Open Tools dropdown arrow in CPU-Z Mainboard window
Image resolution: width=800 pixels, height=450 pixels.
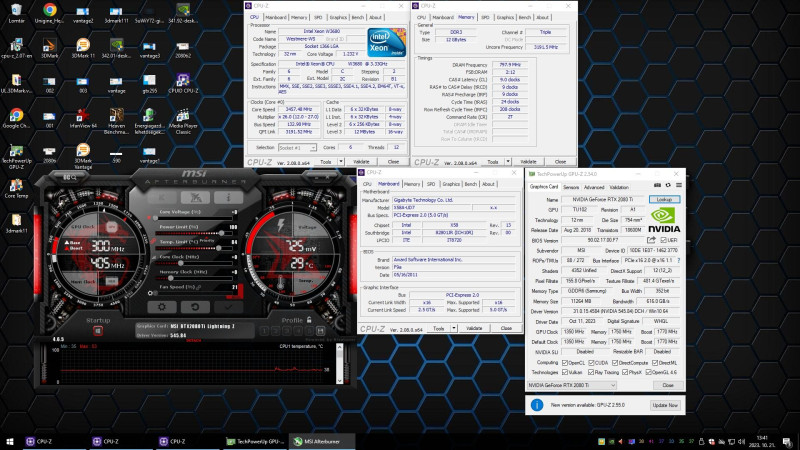[x=454, y=329]
